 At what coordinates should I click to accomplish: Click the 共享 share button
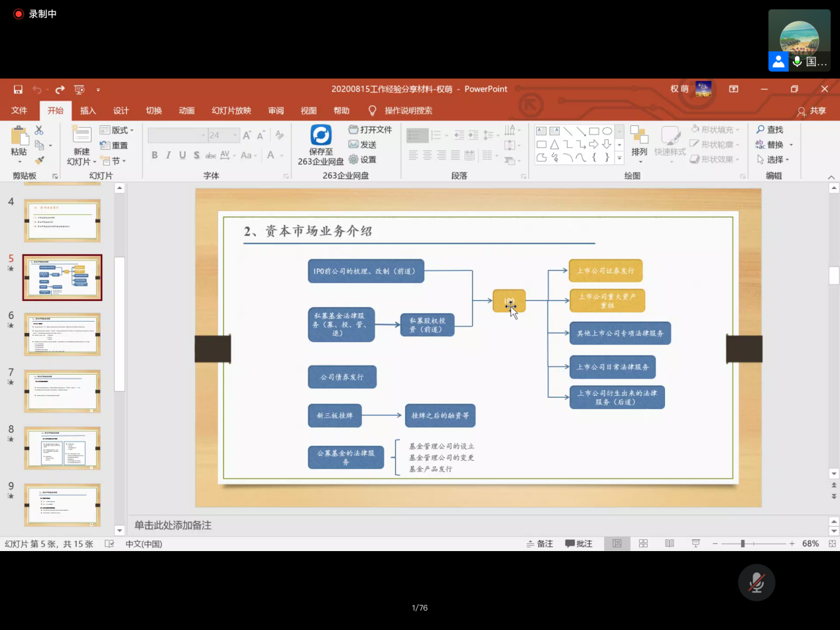pos(812,111)
